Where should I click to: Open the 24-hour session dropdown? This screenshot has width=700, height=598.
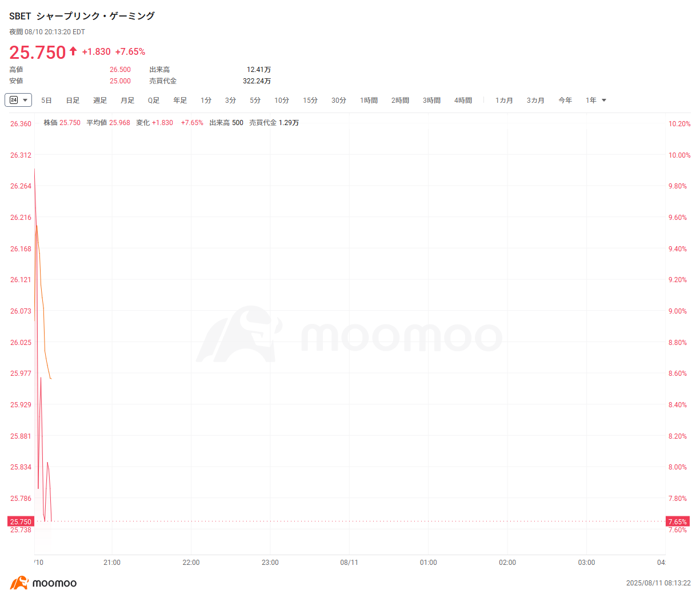(x=18, y=100)
